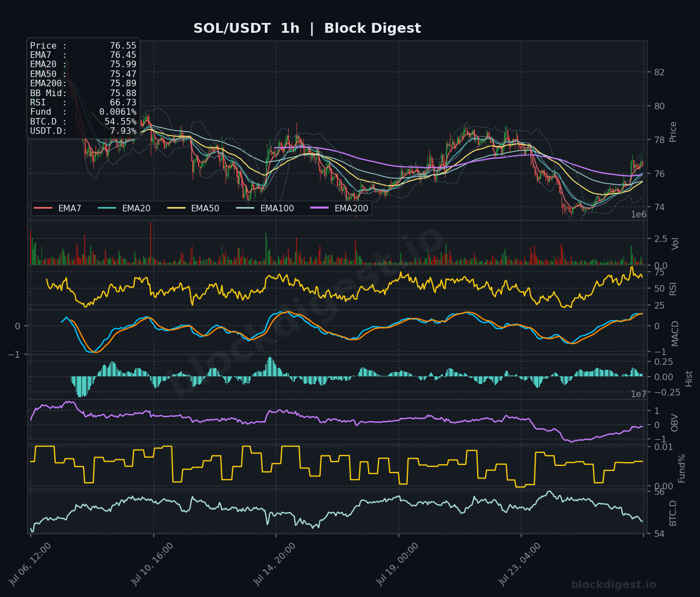Click the USDT.D value 7.93%
This screenshot has width=700, height=597.
point(123,131)
